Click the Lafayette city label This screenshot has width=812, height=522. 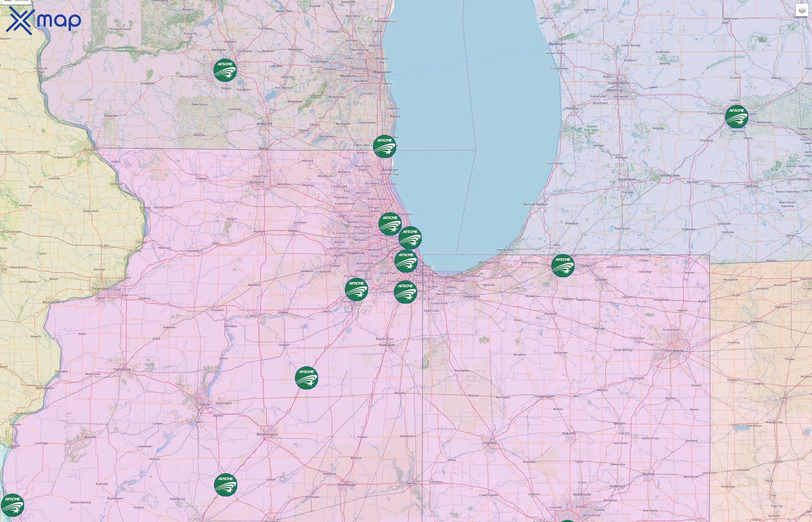tap(489, 443)
